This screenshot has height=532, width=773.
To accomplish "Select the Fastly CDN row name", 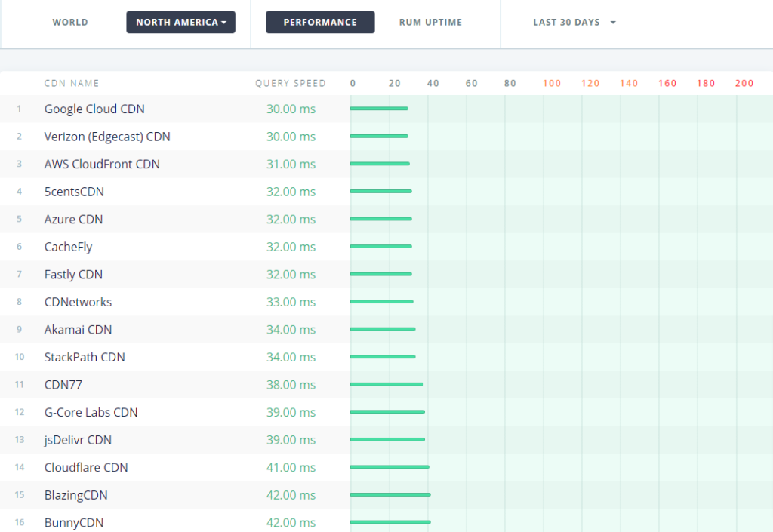I will tap(73, 275).
